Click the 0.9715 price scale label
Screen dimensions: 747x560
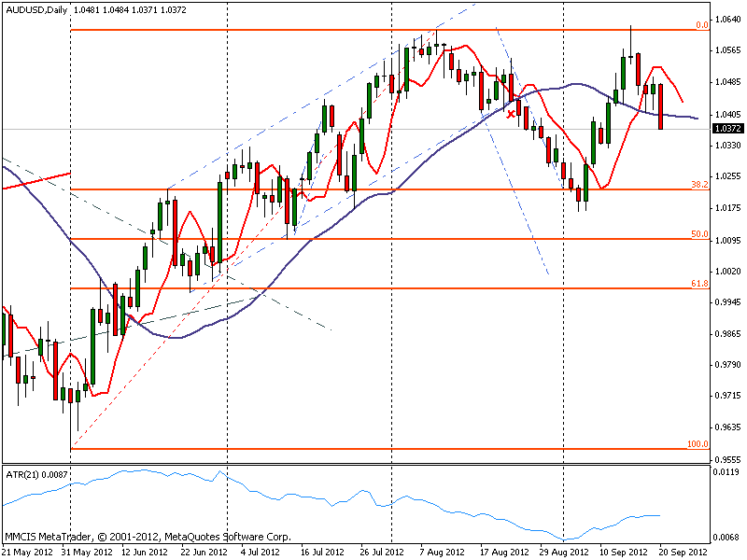coord(728,396)
